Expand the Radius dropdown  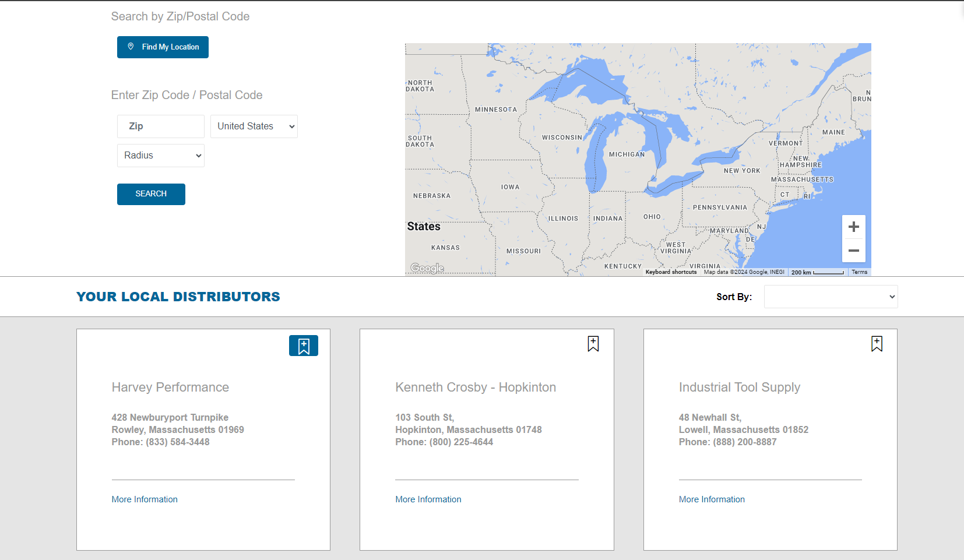161,156
